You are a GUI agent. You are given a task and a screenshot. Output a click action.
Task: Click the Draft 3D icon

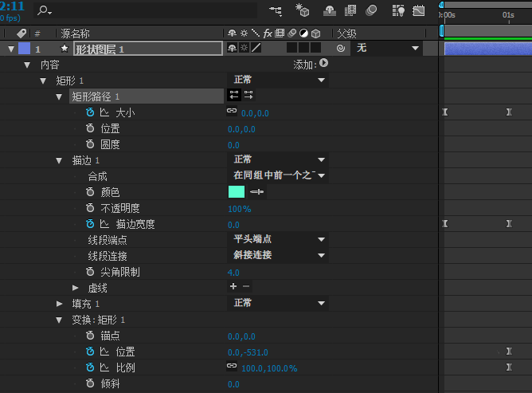tap(303, 10)
